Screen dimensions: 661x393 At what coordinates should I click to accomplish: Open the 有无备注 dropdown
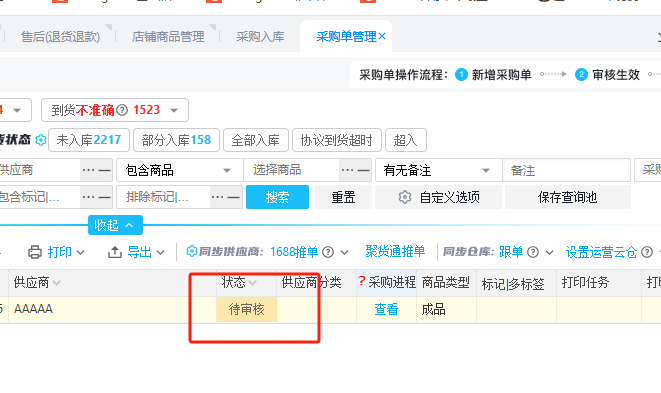click(438, 170)
